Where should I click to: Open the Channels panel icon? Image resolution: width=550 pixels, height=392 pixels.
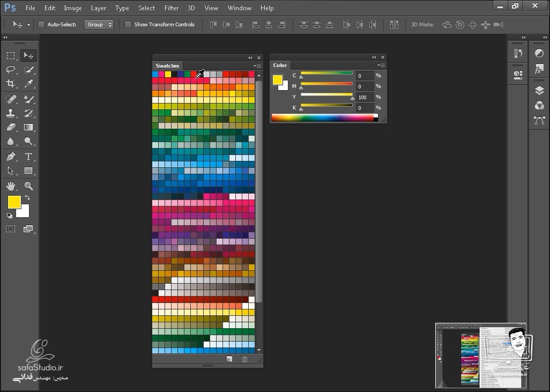click(539, 105)
